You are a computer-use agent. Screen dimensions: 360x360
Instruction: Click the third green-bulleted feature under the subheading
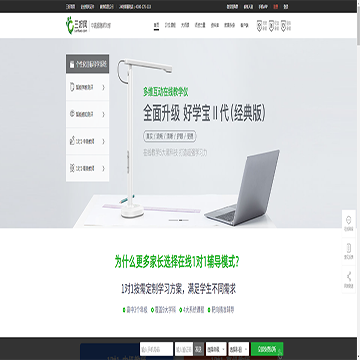(191, 310)
